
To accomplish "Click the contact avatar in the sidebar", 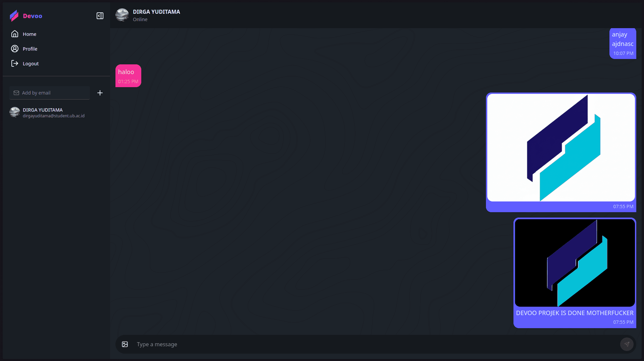I will [14, 112].
